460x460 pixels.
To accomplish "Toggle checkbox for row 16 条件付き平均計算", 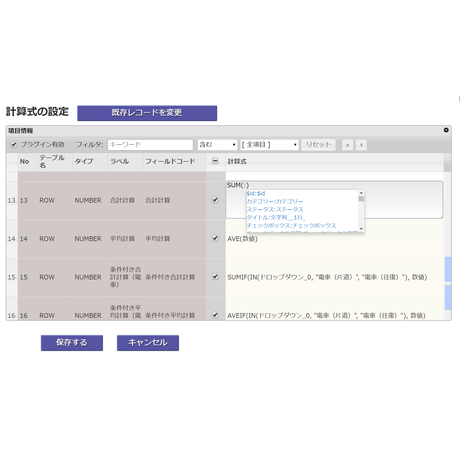I will tap(215, 315).
